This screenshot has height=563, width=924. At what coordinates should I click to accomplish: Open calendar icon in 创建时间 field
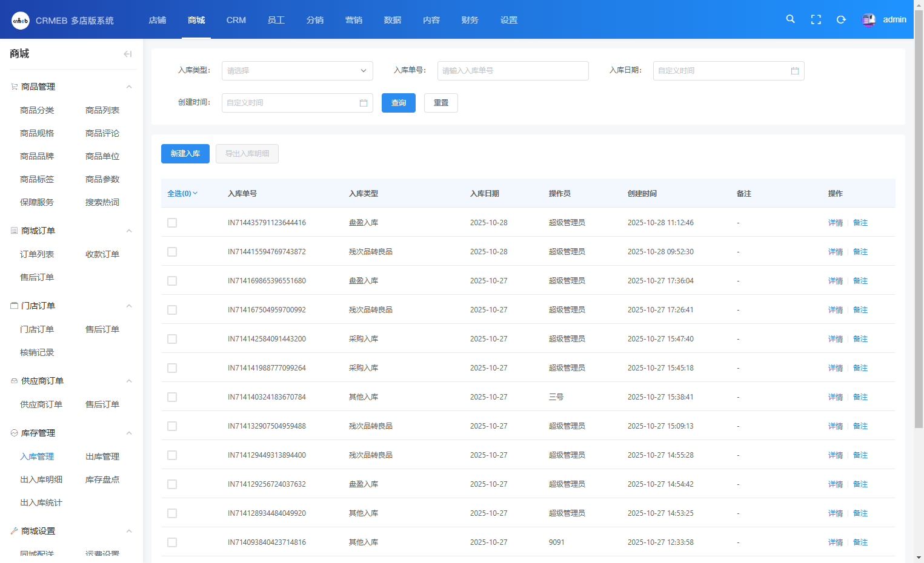pyautogui.click(x=363, y=103)
